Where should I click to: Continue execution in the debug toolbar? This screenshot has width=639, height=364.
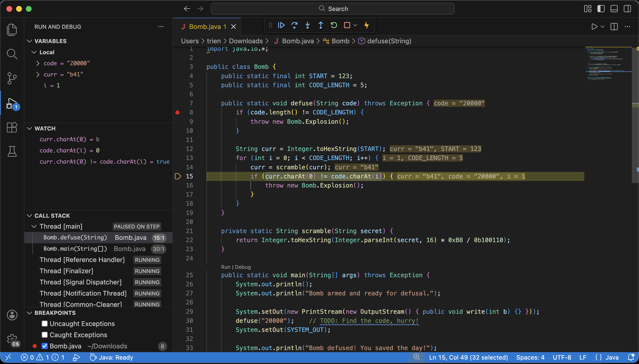click(281, 25)
